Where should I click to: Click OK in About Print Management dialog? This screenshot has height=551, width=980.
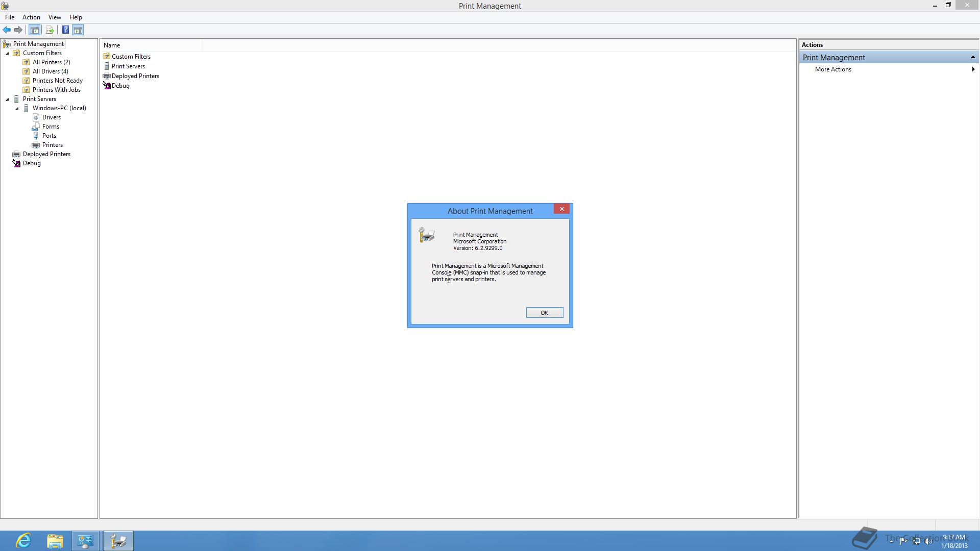[545, 313]
